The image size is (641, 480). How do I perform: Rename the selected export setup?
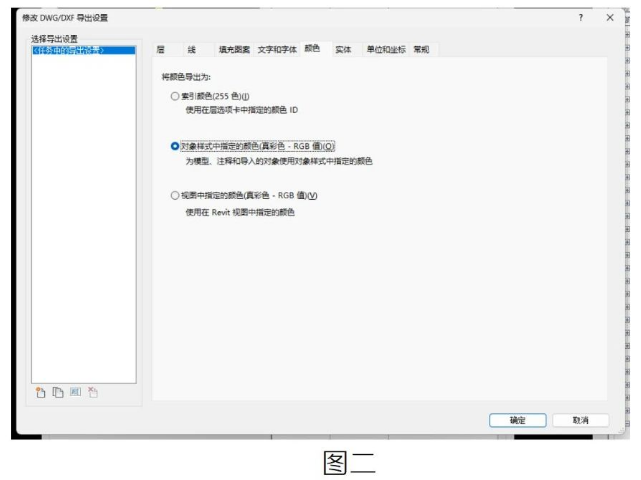point(75,392)
